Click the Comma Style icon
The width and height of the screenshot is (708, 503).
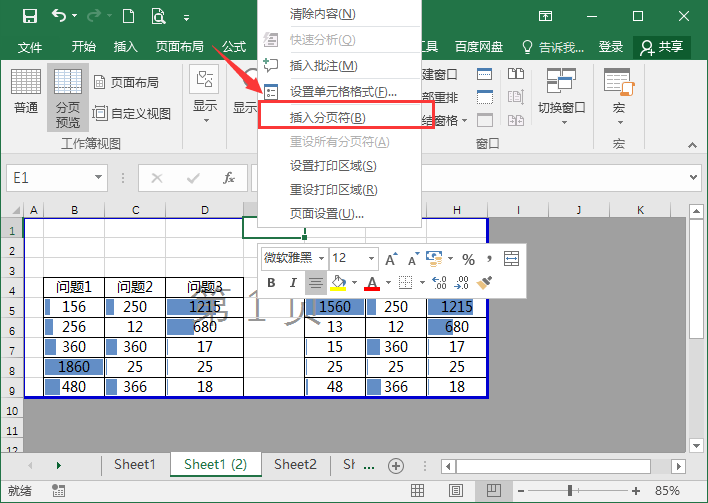[x=489, y=259]
